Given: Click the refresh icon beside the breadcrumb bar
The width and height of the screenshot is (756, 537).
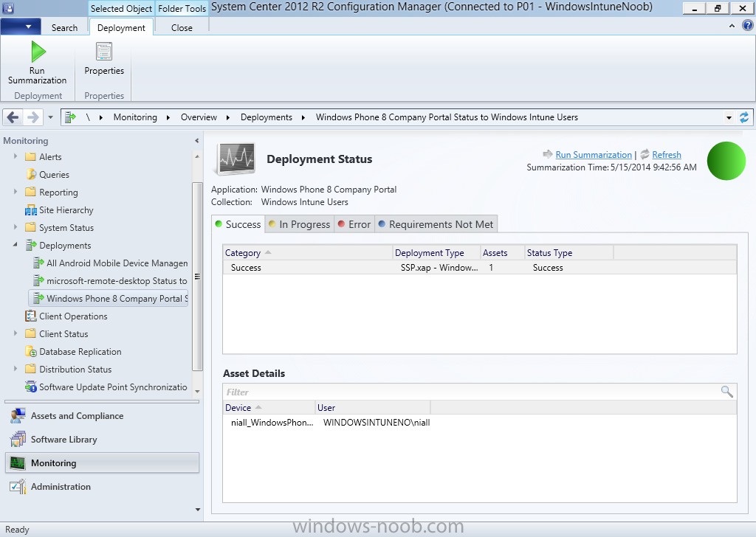Looking at the screenshot, I should [744, 117].
